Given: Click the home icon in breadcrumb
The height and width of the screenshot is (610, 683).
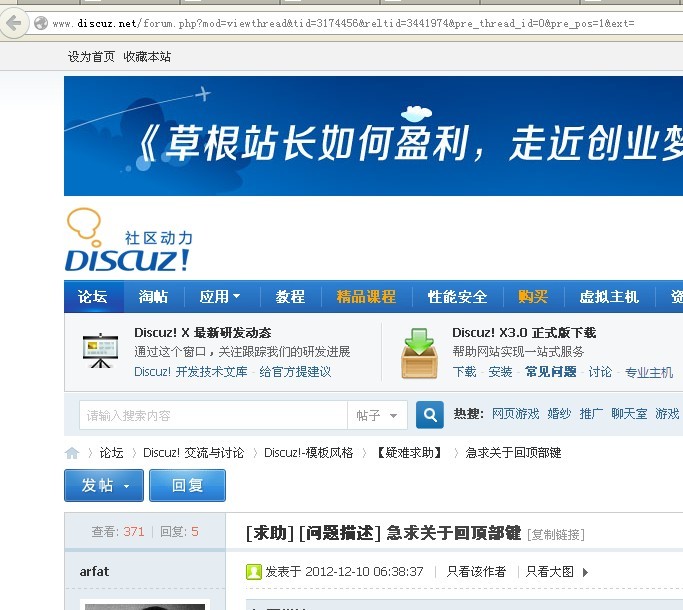Looking at the screenshot, I should 72,453.
